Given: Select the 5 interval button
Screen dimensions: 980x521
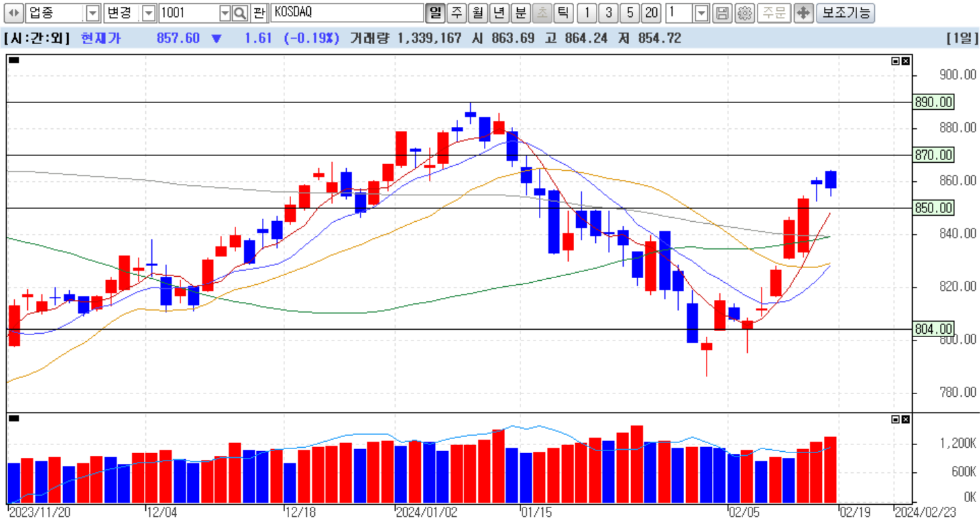Looking at the screenshot, I should point(630,13).
